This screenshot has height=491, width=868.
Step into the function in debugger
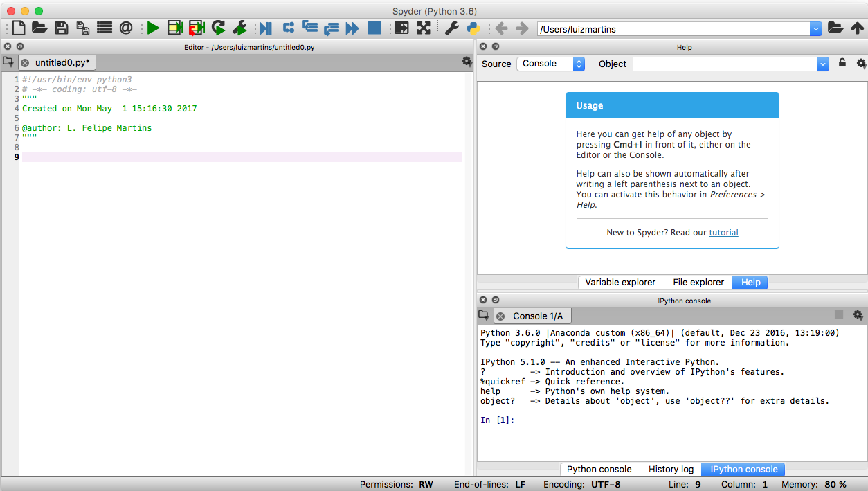310,28
